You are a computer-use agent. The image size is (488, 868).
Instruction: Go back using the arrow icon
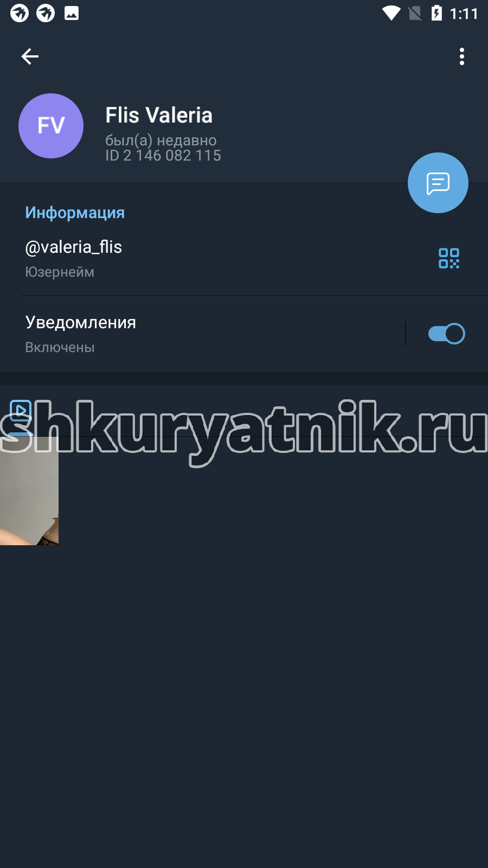(x=30, y=56)
